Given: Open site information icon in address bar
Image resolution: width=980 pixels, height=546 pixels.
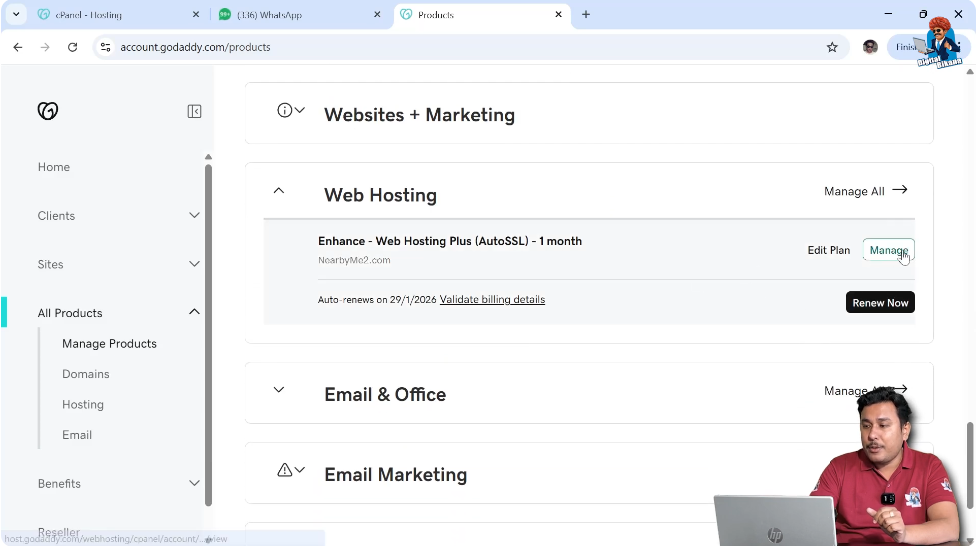Looking at the screenshot, I should tap(106, 47).
